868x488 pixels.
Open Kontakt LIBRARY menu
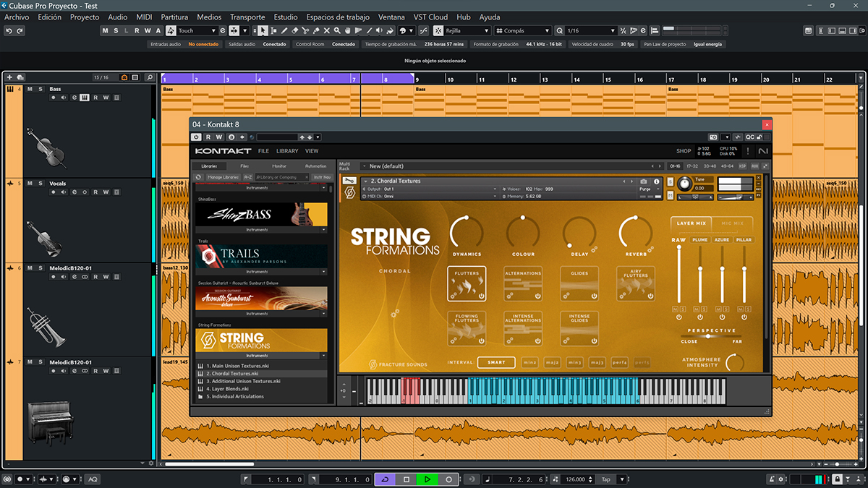(287, 151)
